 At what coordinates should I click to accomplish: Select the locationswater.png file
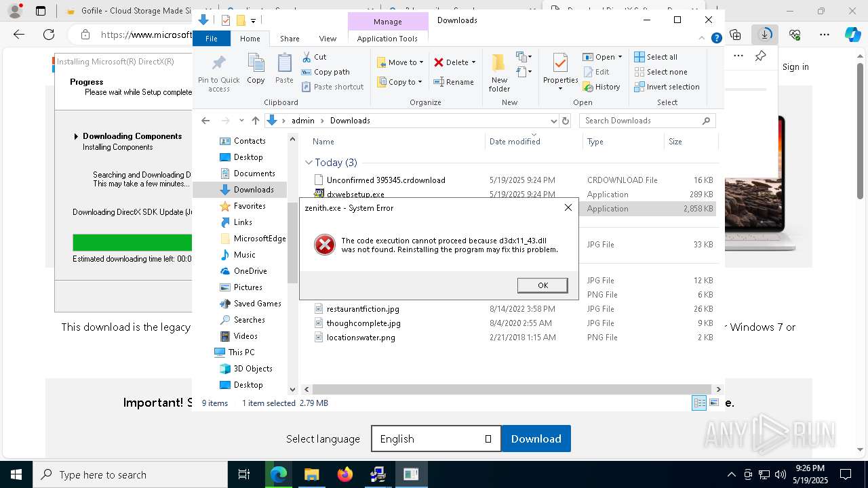click(x=361, y=338)
